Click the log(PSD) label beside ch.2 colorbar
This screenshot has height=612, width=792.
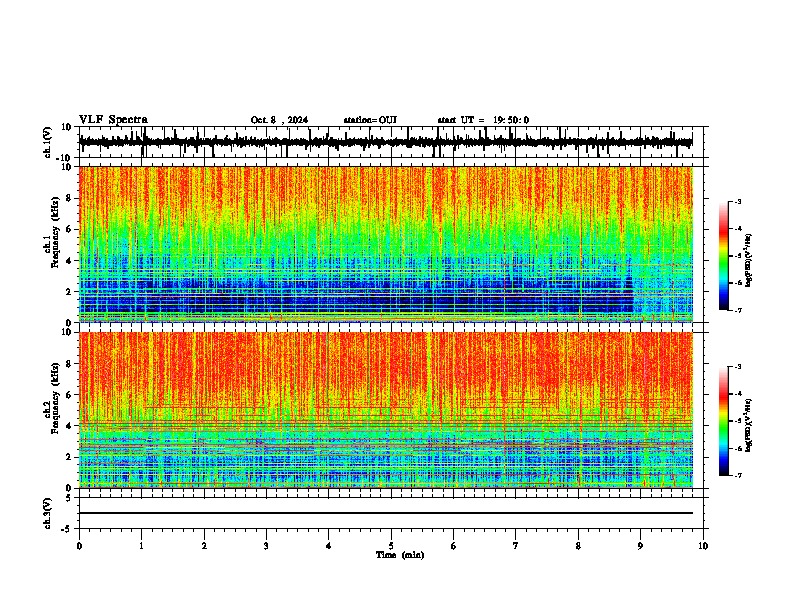click(748, 426)
